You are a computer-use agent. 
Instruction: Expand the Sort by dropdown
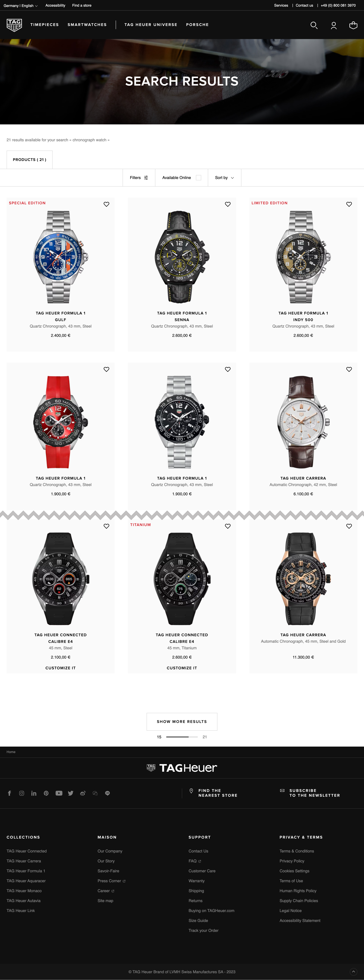tap(224, 178)
